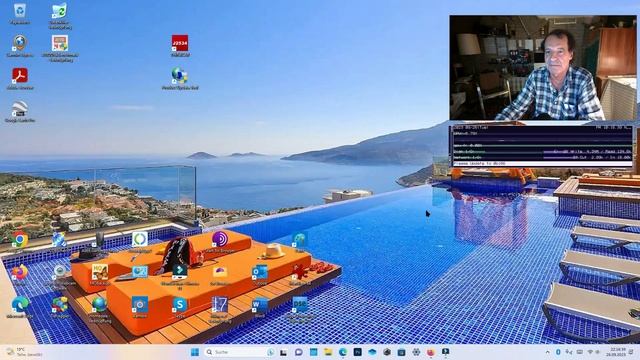Viewport: 640px width, 360px height.
Task: Open the Windows Start menu
Action: click(x=195, y=352)
